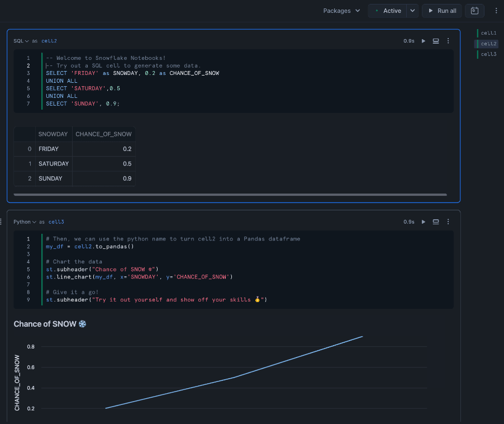Toggle cell3 results display layout icon

pos(435,222)
